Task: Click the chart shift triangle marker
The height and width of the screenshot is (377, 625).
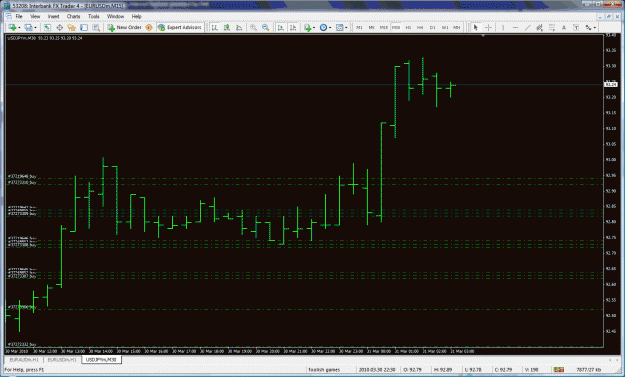Action: click(483, 36)
